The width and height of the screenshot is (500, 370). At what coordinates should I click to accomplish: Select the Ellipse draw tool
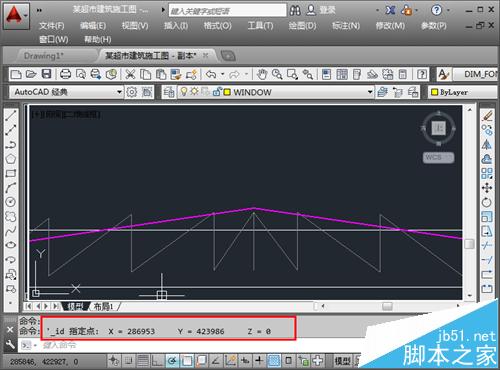(11, 245)
